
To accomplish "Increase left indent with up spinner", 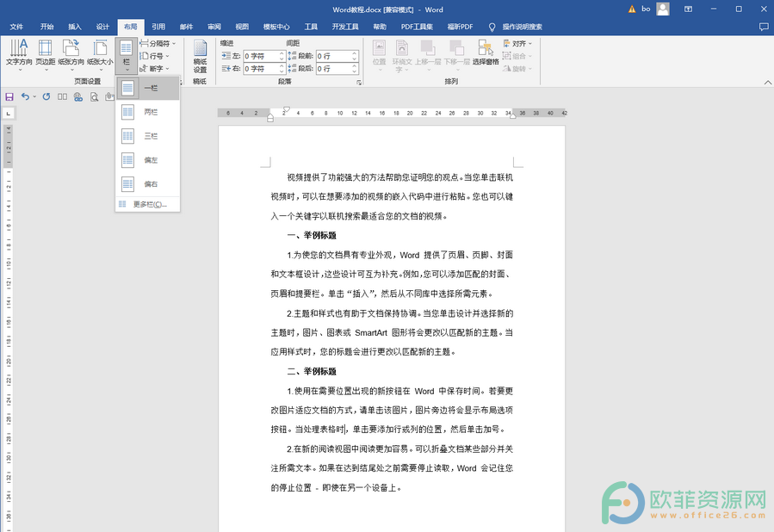I will (282, 53).
